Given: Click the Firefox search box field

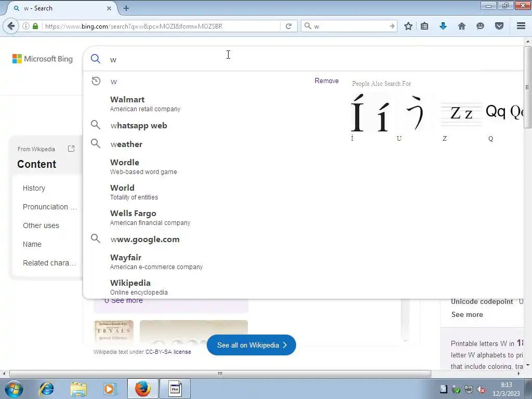Looking at the screenshot, I should pos(350,26).
